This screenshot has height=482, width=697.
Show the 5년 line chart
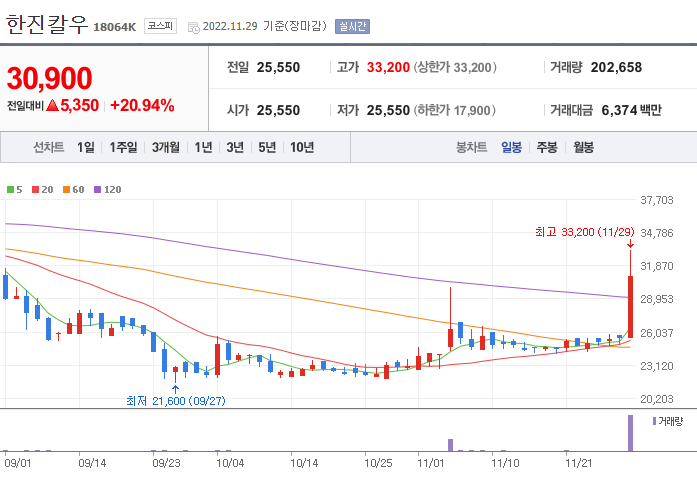coord(267,147)
